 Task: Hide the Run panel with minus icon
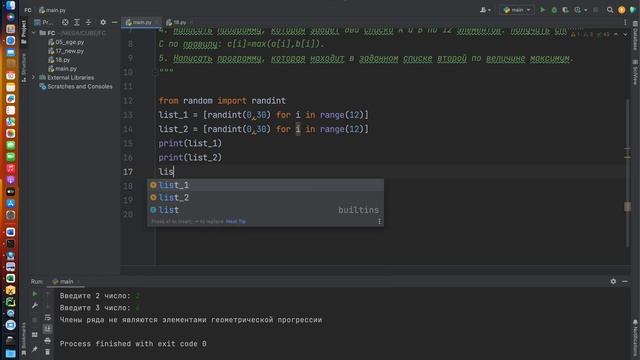(x=625, y=281)
